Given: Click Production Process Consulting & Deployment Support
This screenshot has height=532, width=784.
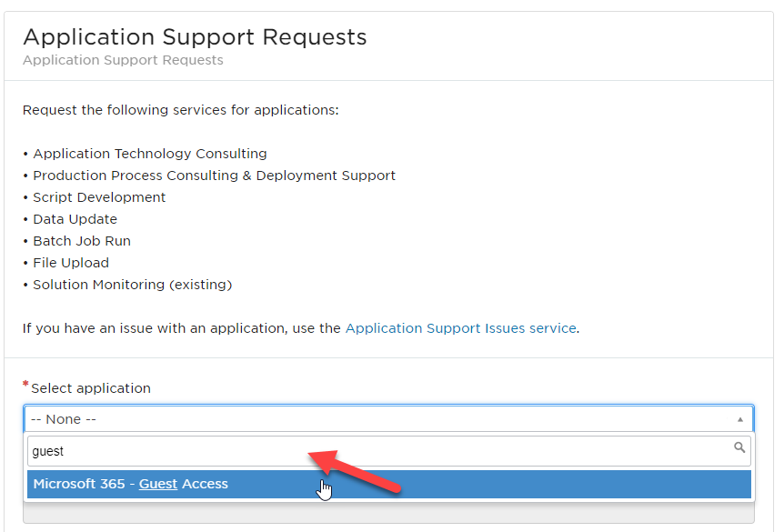Looking at the screenshot, I should point(214,176).
